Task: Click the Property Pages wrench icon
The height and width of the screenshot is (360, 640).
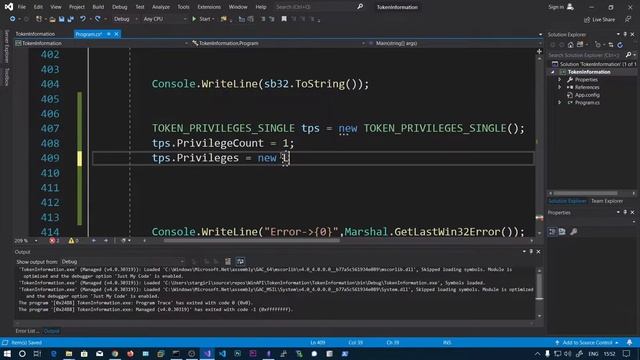Action: click(x=573, y=232)
